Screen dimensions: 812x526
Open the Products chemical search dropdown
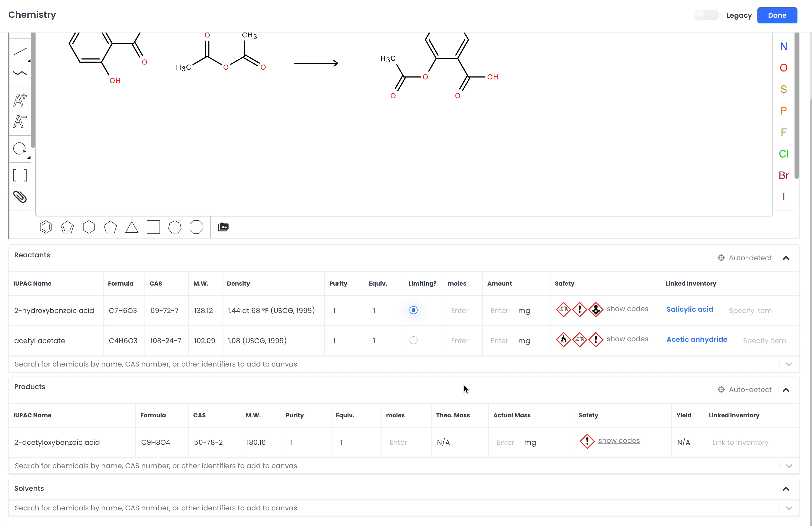pos(789,466)
